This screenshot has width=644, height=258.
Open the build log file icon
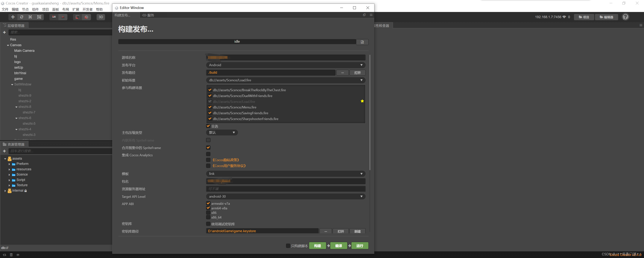(362, 42)
